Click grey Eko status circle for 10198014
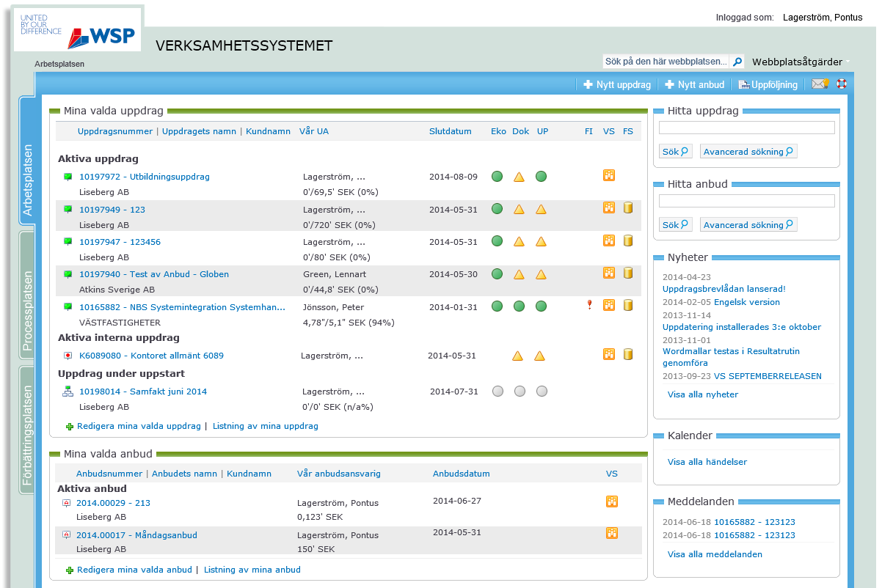 click(x=498, y=392)
